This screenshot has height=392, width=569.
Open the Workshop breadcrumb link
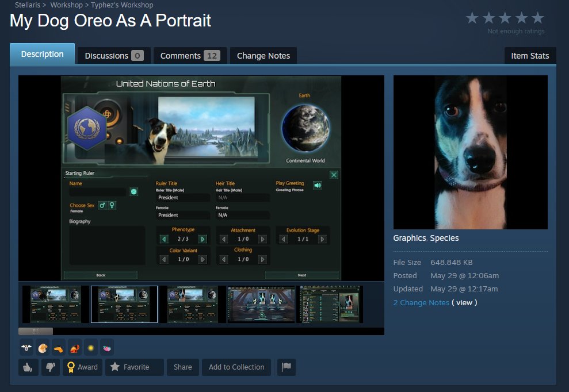coord(66,5)
